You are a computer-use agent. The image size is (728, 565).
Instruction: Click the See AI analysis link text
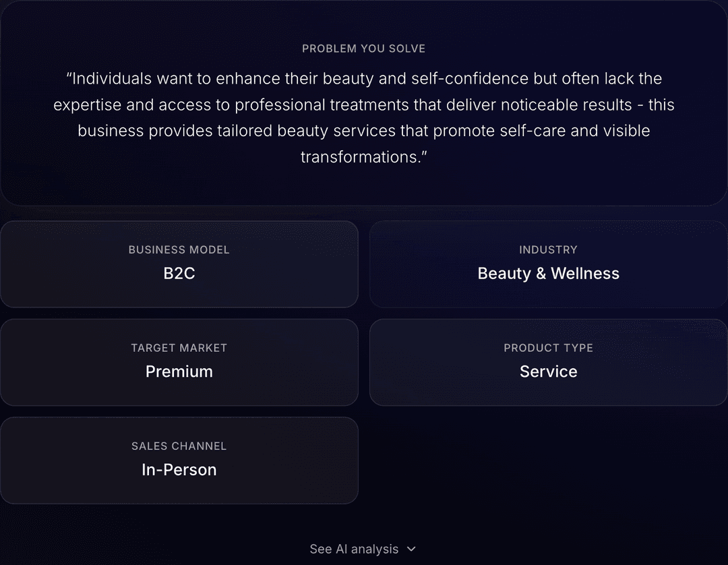coord(354,549)
